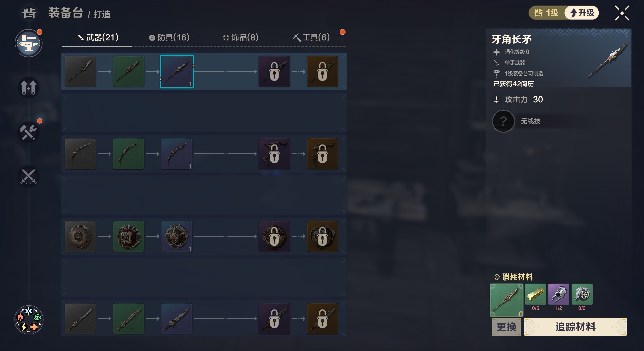Select the blue-tier sword icon
644x351 pixels.
(176, 318)
